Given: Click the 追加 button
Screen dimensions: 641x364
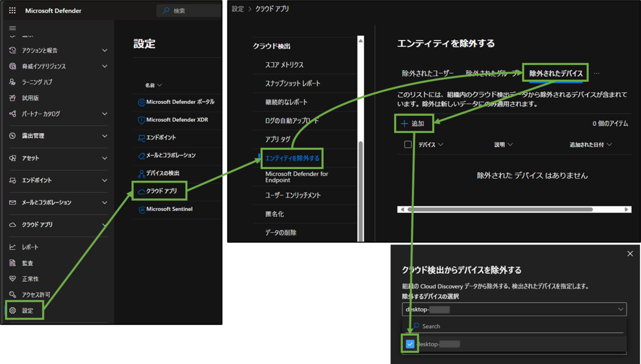Looking at the screenshot, I should tap(412, 123).
